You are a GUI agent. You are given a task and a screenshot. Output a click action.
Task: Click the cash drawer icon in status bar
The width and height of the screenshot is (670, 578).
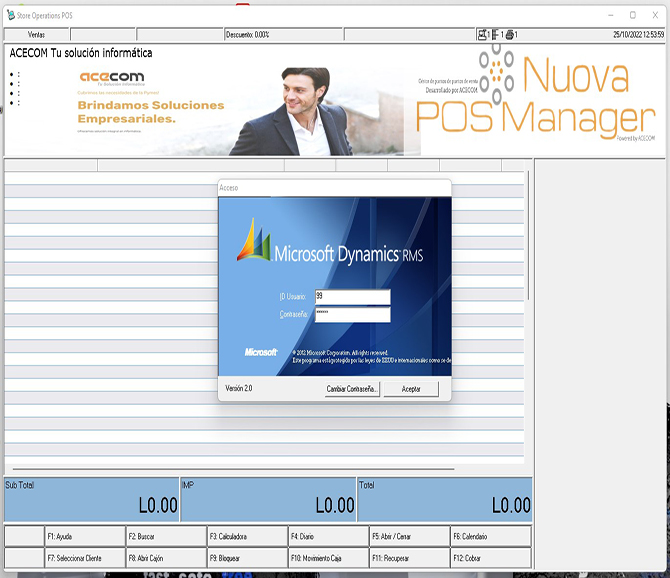click(495, 35)
